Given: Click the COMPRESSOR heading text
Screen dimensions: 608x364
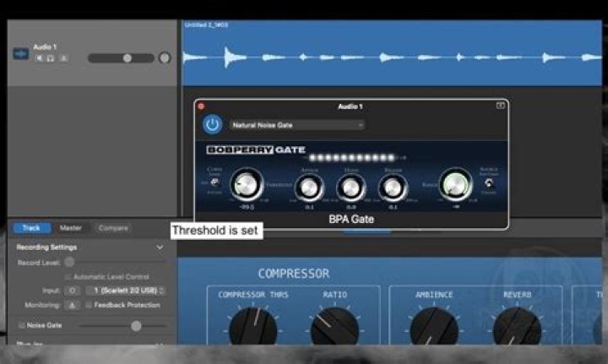Looking at the screenshot, I should coord(294,274).
